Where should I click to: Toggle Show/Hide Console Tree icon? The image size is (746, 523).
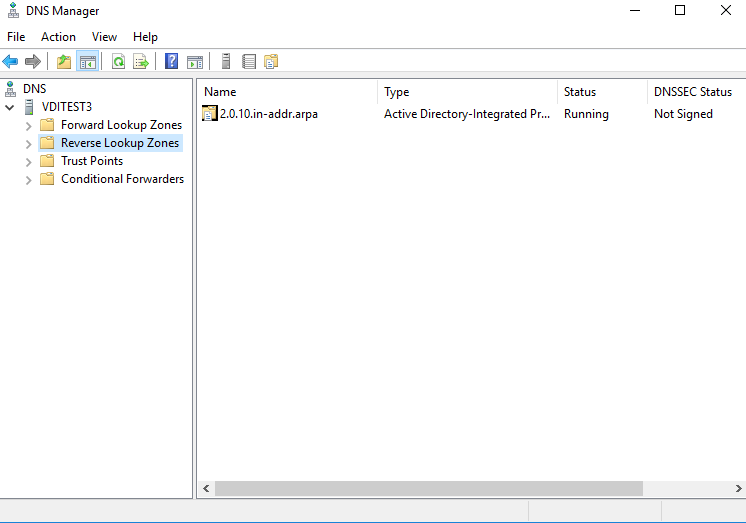(88, 61)
